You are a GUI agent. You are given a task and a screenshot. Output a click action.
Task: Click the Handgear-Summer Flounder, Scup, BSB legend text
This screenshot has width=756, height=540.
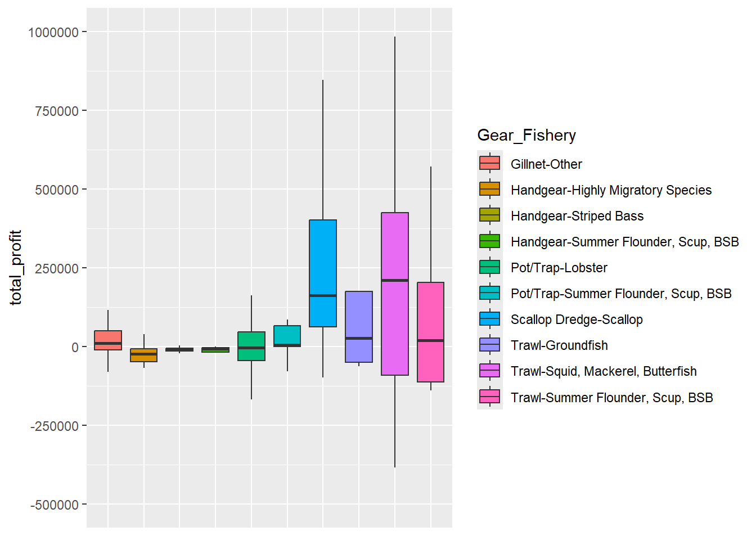pos(624,242)
